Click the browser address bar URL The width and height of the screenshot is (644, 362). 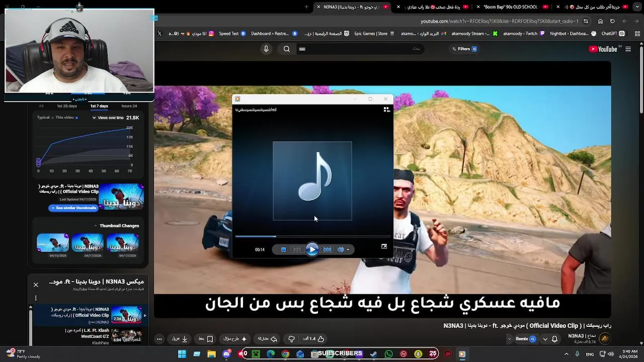click(x=499, y=21)
